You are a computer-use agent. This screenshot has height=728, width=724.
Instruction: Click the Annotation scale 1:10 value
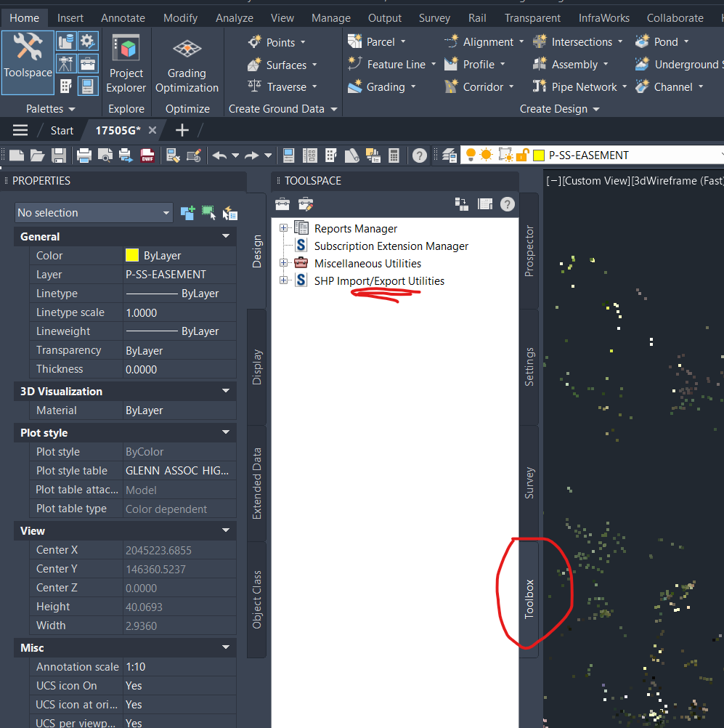179,667
